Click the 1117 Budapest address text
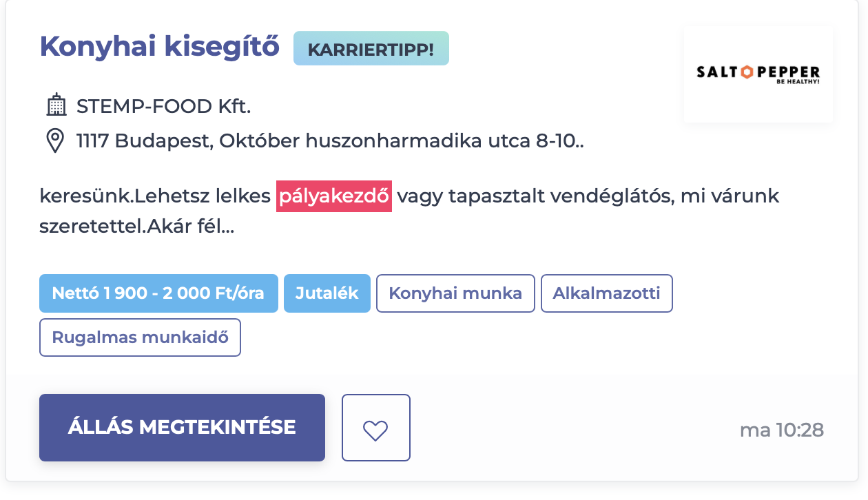This screenshot has width=868, height=500. point(330,141)
